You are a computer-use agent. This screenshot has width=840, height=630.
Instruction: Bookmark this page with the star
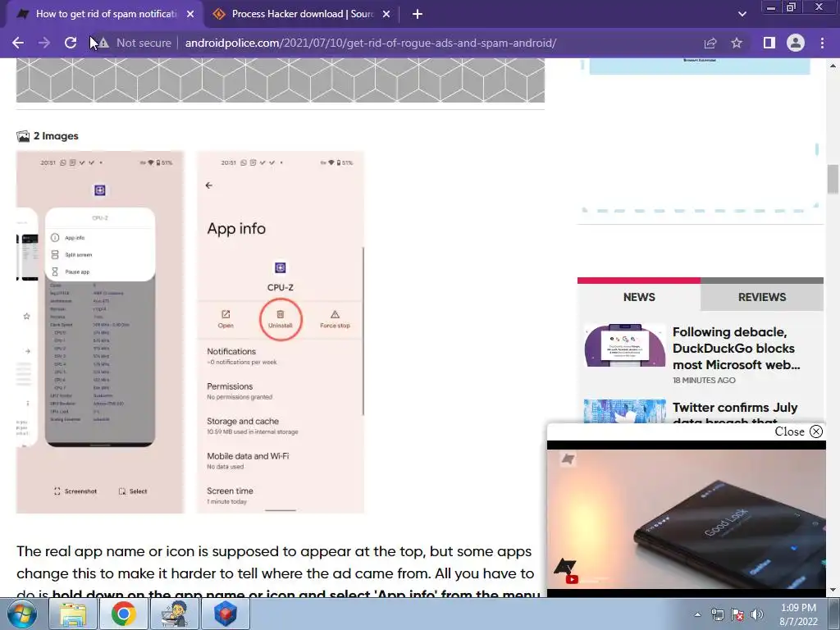tap(737, 43)
